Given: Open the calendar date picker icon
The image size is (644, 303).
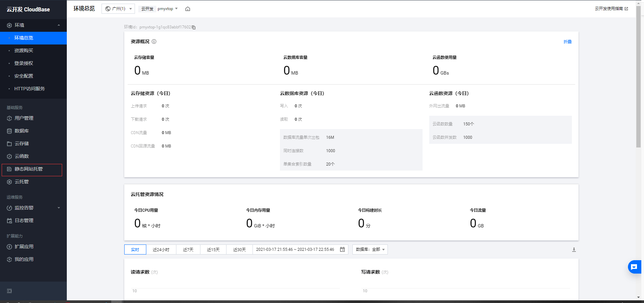Looking at the screenshot, I should tap(342, 249).
